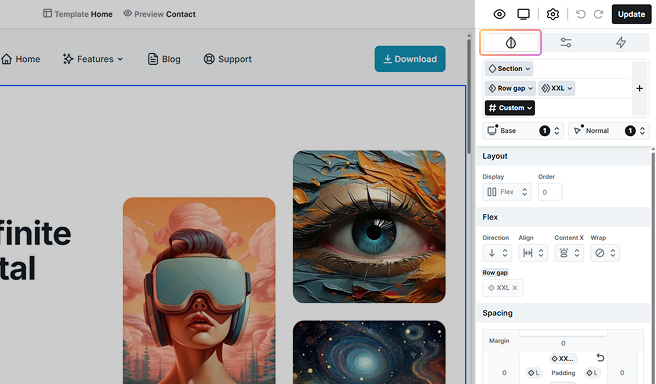
Task: Click the Update button
Action: pos(631,14)
